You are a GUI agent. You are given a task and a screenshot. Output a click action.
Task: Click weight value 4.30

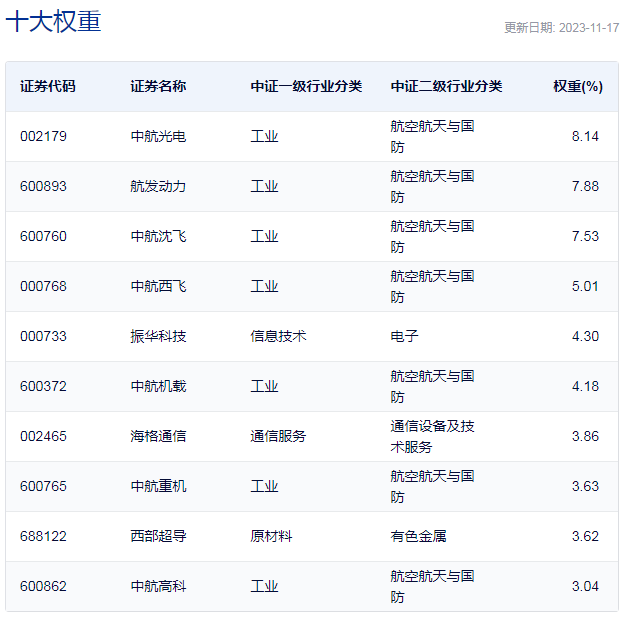(x=585, y=336)
